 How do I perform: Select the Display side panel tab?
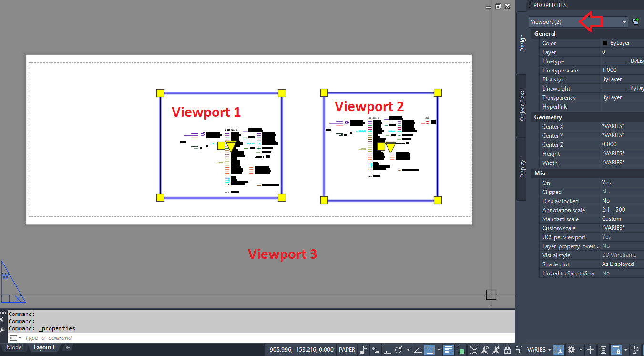click(522, 167)
